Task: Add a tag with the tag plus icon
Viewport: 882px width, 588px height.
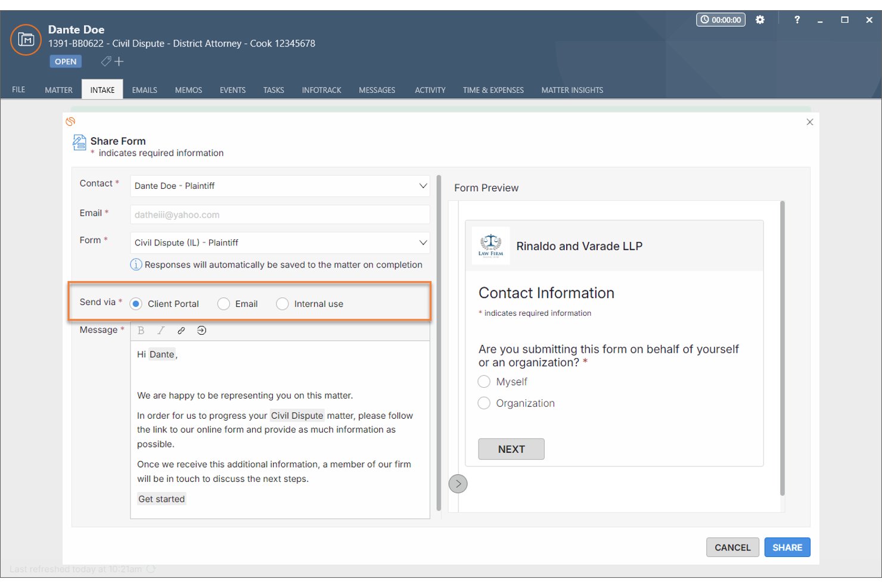Action: 112,61
